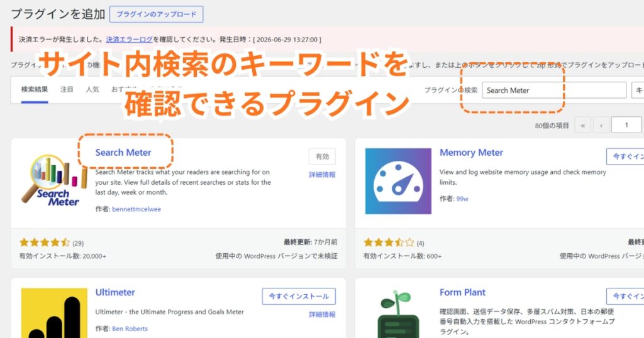The image size is (644, 338).
Task: Click the Memory Meter description text
Action: 523,177
